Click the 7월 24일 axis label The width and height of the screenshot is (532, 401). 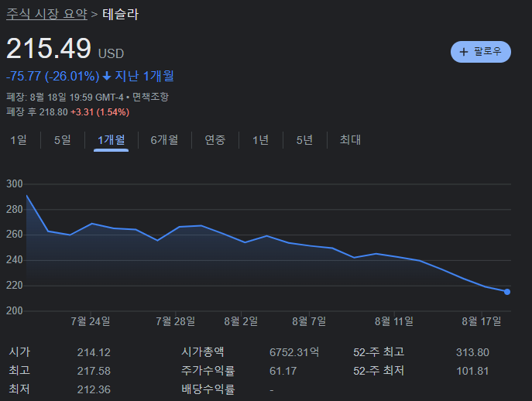click(91, 321)
